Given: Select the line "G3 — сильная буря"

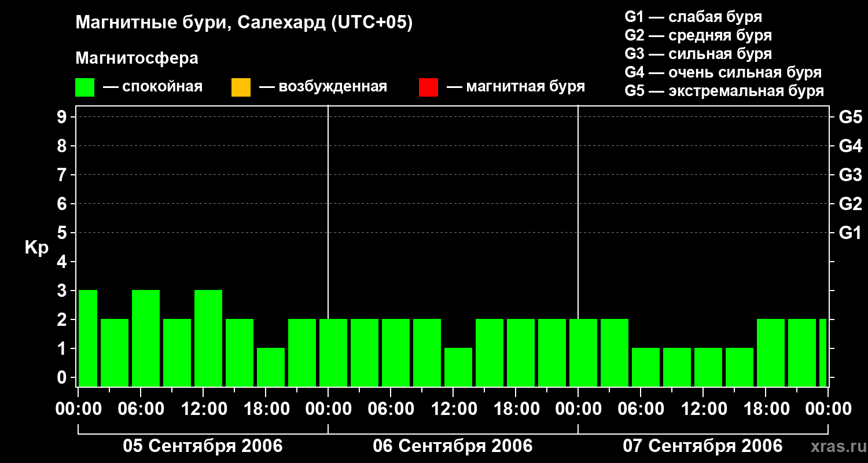Looking at the screenshot, I should tap(698, 54).
